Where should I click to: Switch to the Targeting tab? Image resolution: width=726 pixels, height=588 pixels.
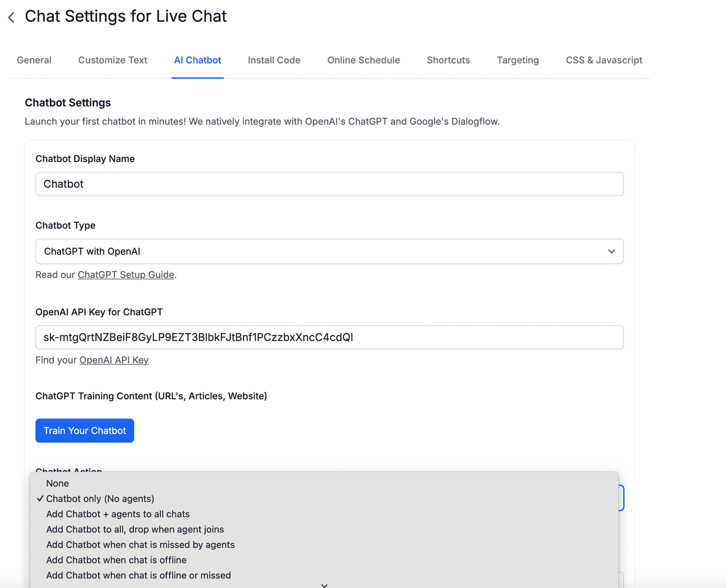click(518, 60)
